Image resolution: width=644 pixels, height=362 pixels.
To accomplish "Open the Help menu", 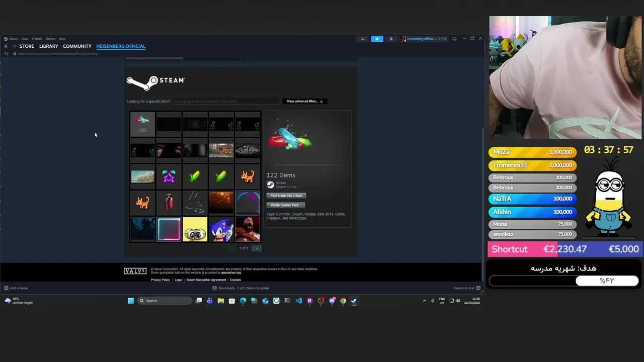I will click(62, 39).
